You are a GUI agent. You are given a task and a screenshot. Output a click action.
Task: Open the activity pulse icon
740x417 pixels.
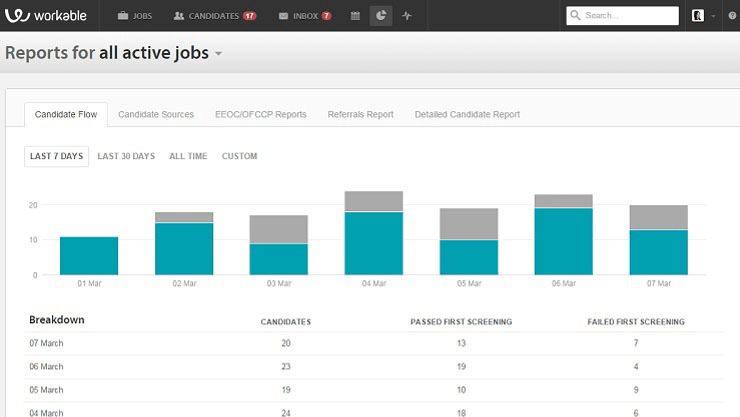point(407,16)
